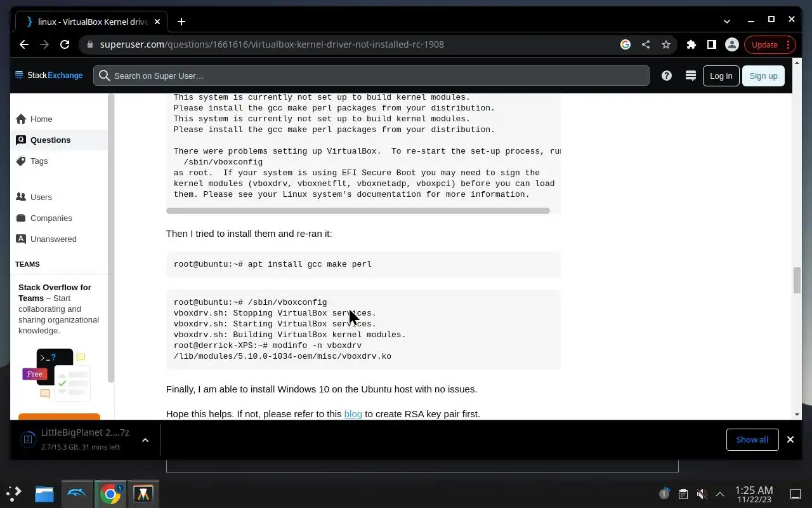Bookmark this page with the star icon
This screenshot has height=508, width=812.
(x=666, y=44)
